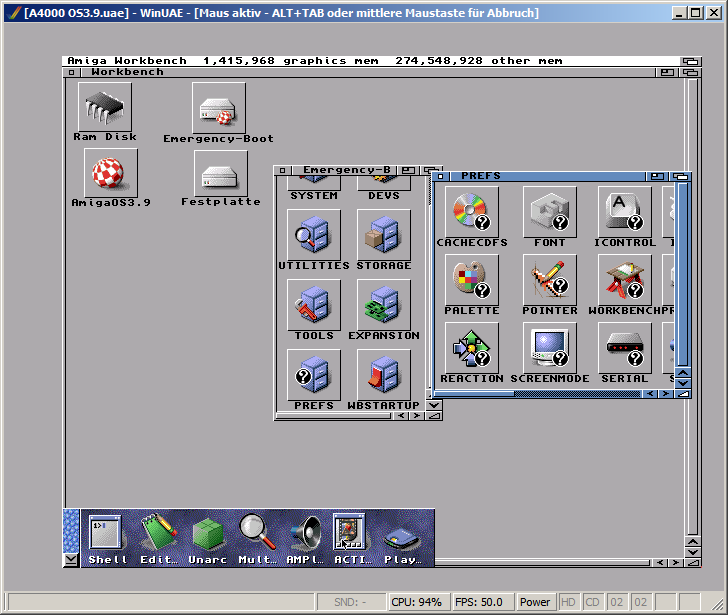Click the PREFS window vertical scrollbar

point(683,275)
